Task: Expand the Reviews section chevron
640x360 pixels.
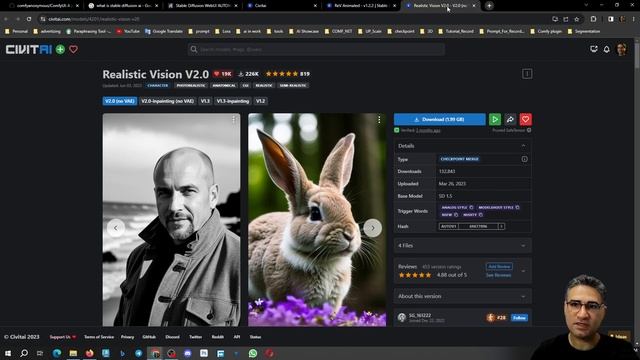Action: [x=523, y=271]
